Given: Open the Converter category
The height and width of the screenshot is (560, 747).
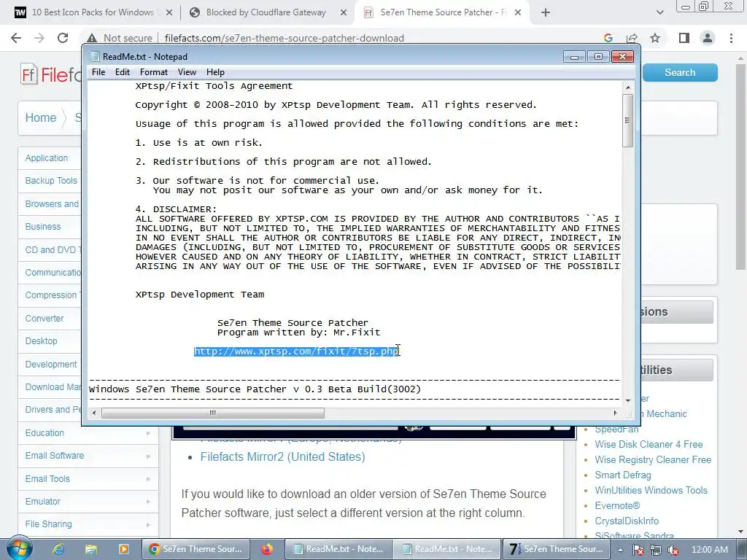Looking at the screenshot, I should point(44,318).
